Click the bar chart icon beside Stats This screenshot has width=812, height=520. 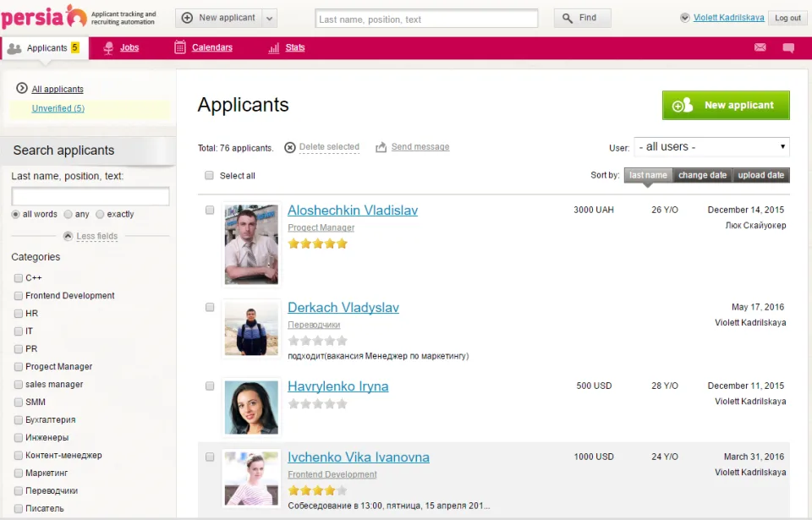(x=274, y=48)
